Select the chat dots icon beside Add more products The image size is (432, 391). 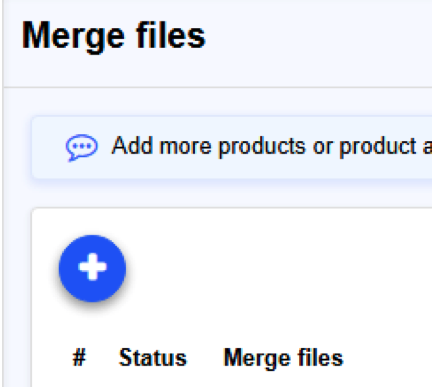(82, 148)
